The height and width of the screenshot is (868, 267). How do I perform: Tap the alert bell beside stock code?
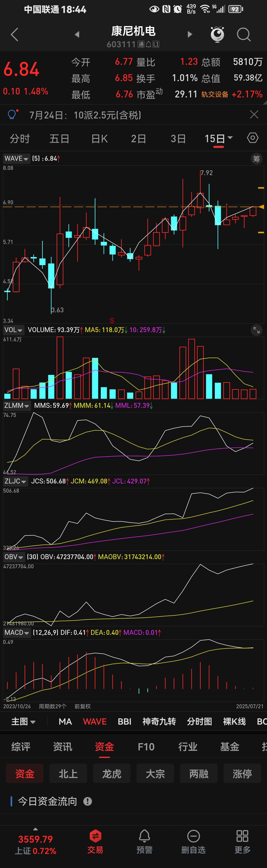(x=149, y=45)
